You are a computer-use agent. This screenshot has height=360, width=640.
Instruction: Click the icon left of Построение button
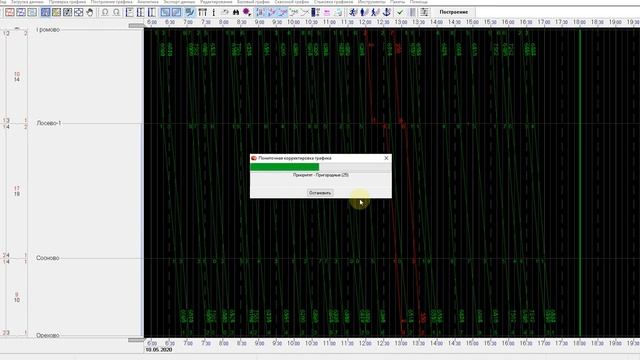[424, 12]
